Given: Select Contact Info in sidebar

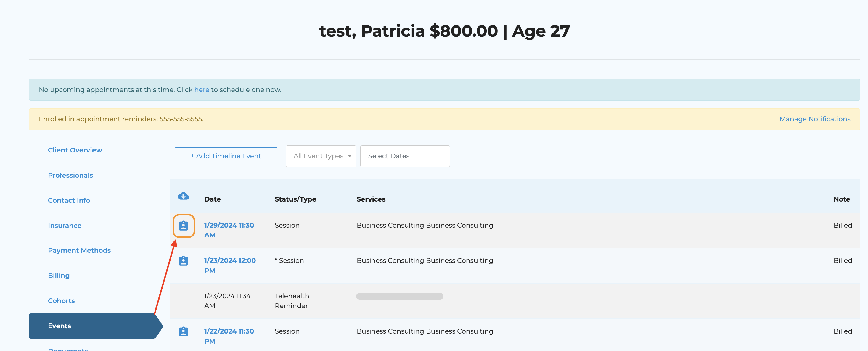Looking at the screenshot, I should (x=69, y=200).
